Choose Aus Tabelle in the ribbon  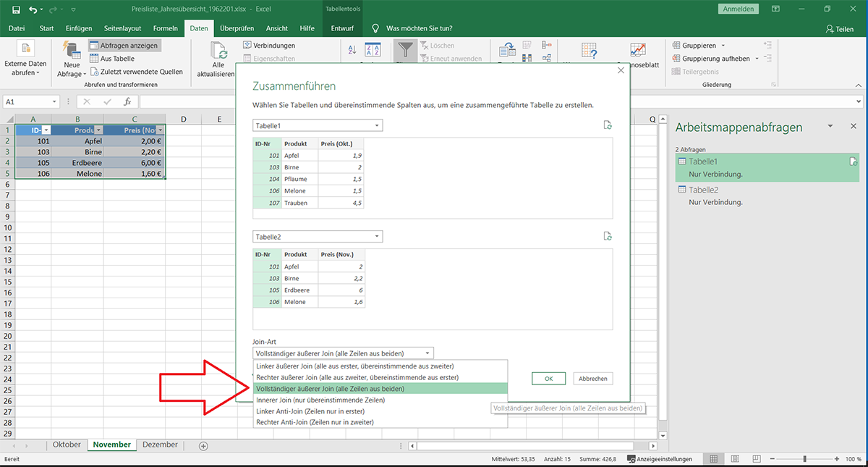[x=112, y=59]
